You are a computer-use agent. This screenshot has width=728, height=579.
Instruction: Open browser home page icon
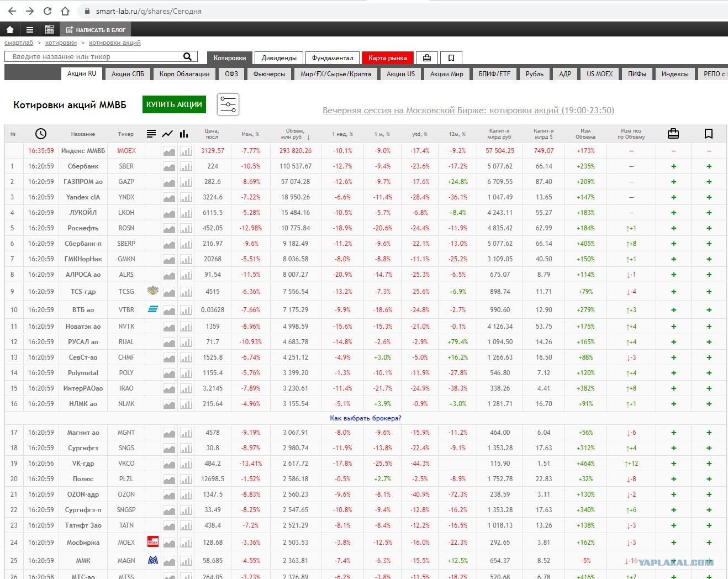click(65, 11)
